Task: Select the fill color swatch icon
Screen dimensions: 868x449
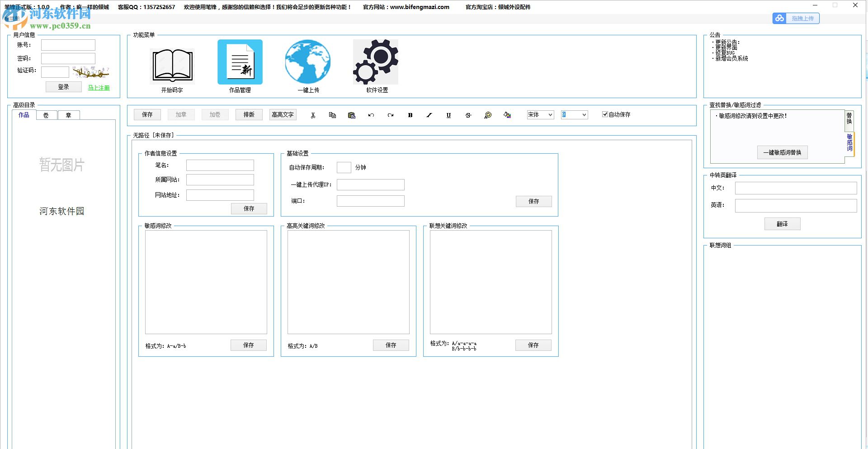Action: 507,115
